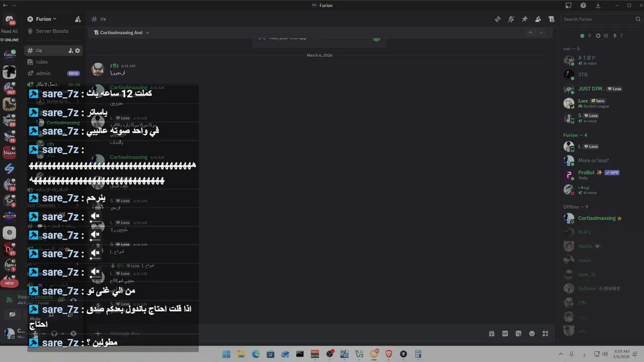Screen dimensions: 644x362
Task: Open Help question mark icon
Action: 583,6
